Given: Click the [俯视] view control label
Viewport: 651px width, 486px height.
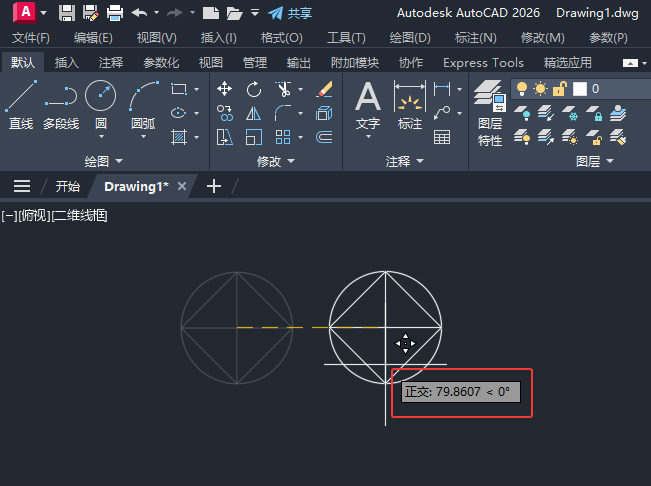Looking at the screenshot, I should click(x=34, y=216).
